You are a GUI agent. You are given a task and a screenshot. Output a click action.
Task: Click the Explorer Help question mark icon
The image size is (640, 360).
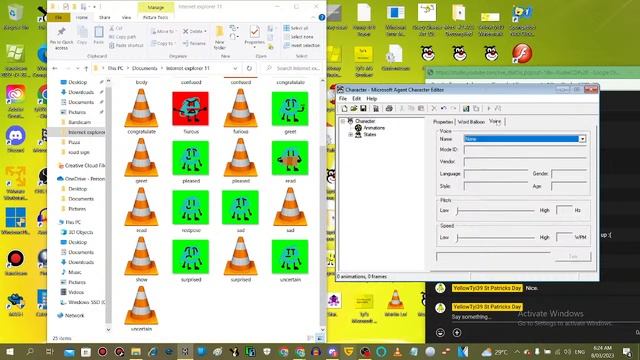[322, 17]
